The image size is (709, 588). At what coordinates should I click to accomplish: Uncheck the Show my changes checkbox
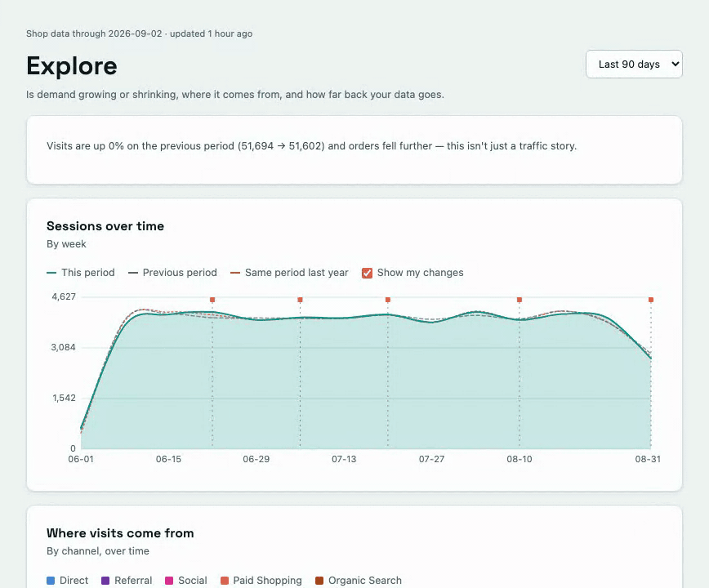(x=368, y=273)
